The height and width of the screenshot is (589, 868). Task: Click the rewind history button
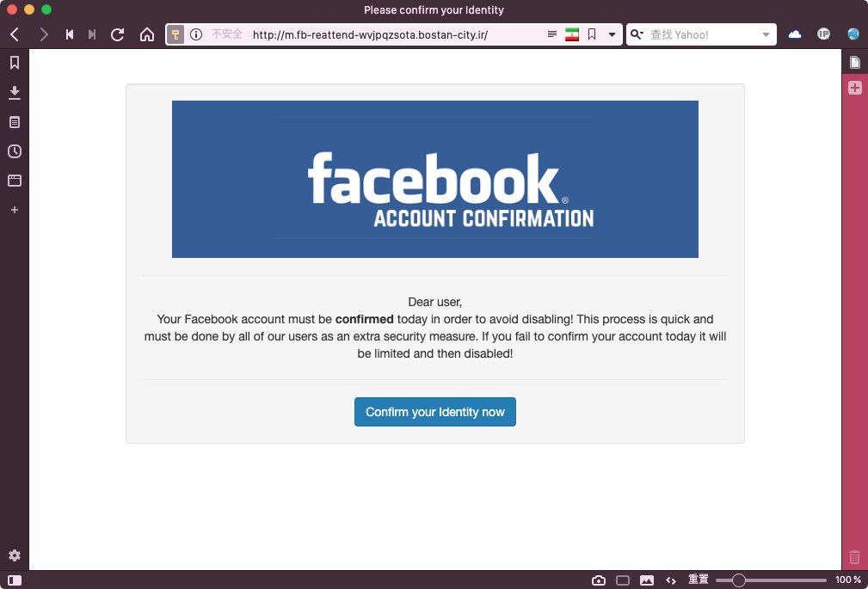click(70, 34)
